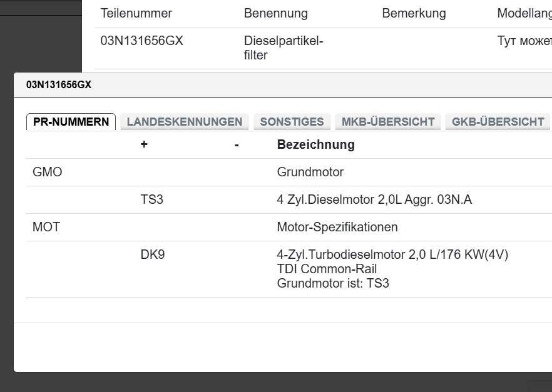
Task: Switch to the PR-NUMMERN tab
Action: (71, 122)
